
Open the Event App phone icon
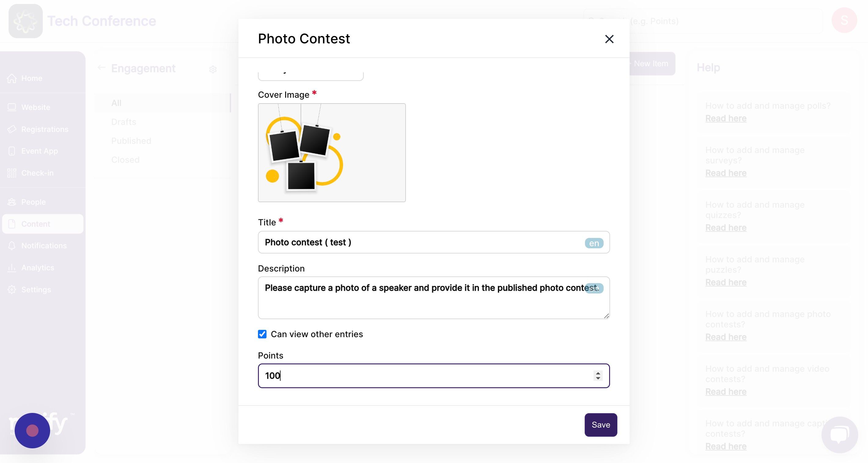click(12, 151)
